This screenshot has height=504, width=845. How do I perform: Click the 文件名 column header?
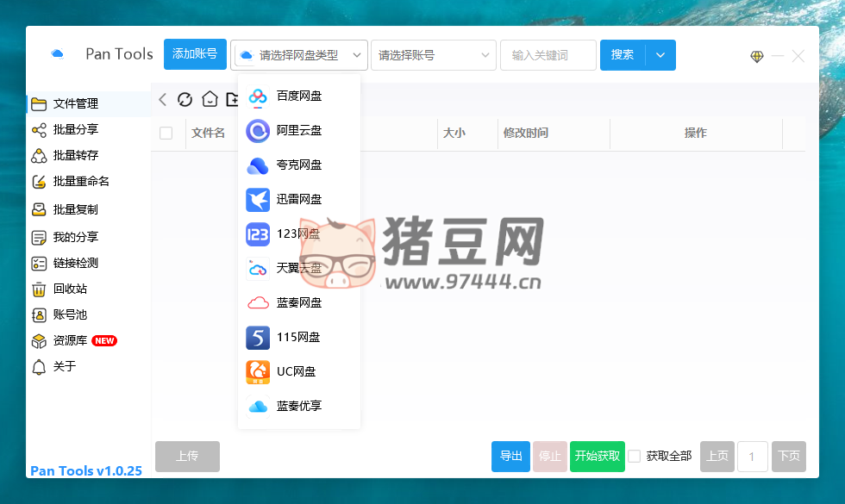pyautogui.click(x=208, y=133)
